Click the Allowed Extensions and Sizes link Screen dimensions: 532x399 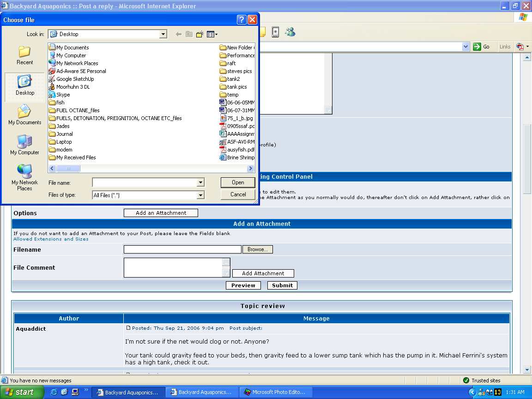51,239
